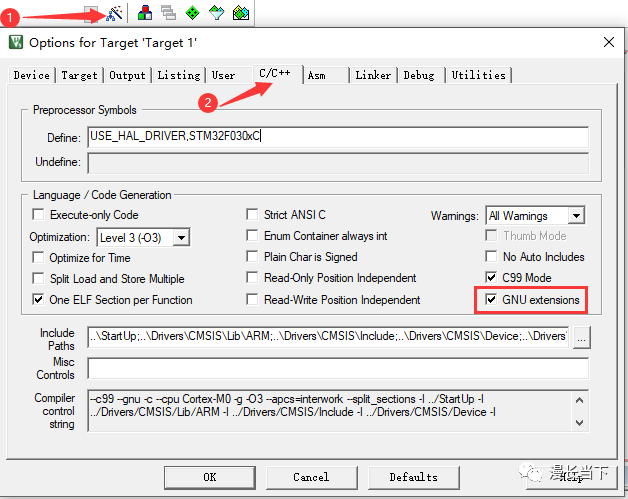Select the Output tab

pos(127,75)
